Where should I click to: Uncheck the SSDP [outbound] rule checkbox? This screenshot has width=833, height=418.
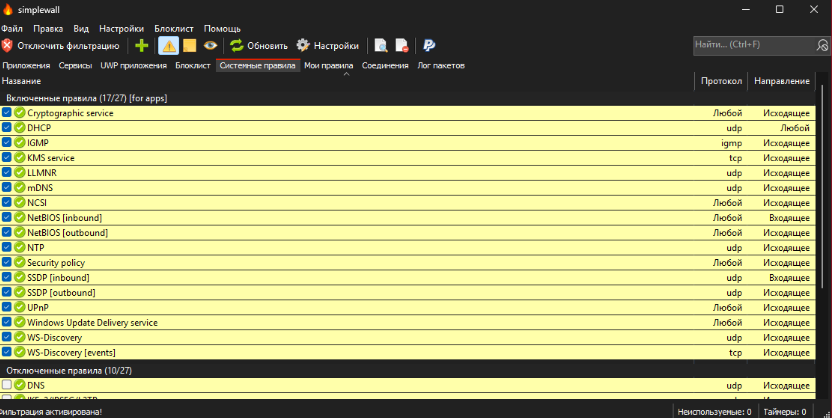6,292
